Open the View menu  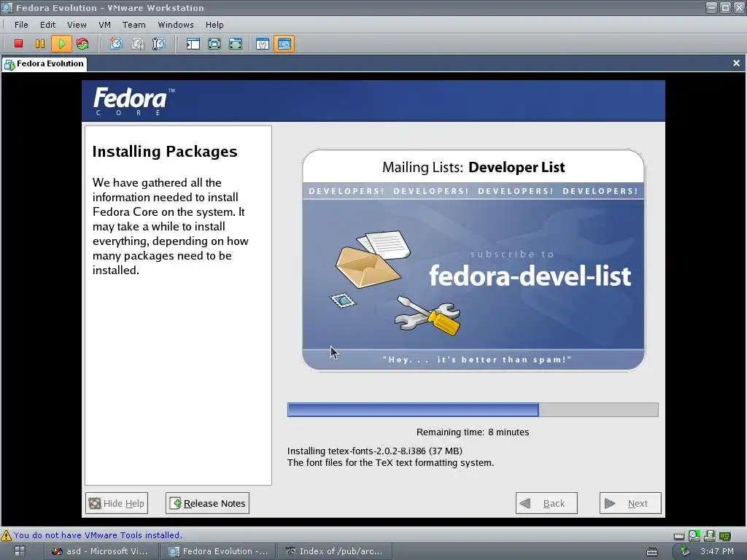(77, 25)
